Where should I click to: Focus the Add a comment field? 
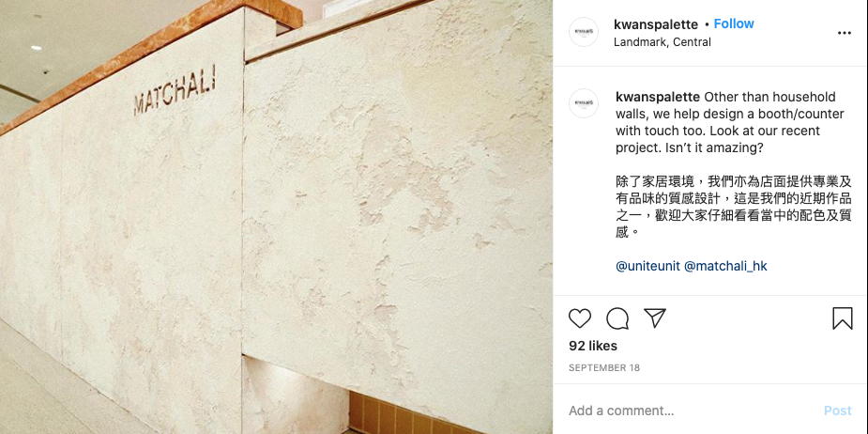(x=692, y=411)
